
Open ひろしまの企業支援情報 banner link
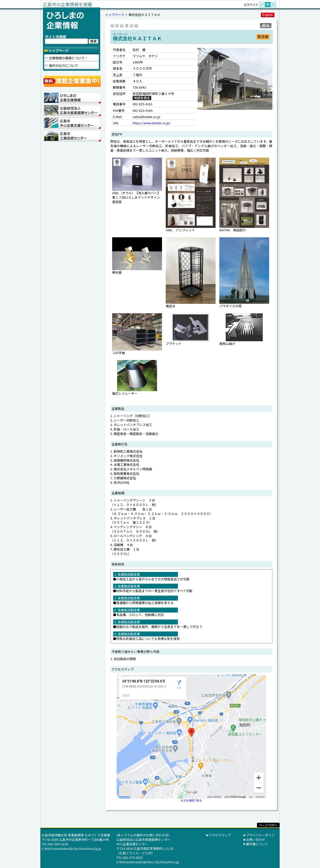(x=72, y=98)
